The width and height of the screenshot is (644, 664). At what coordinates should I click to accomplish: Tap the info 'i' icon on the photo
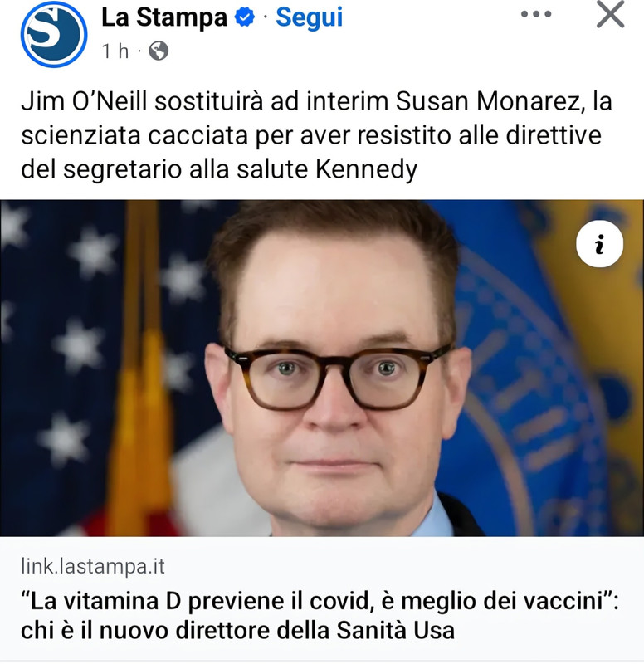[599, 244]
